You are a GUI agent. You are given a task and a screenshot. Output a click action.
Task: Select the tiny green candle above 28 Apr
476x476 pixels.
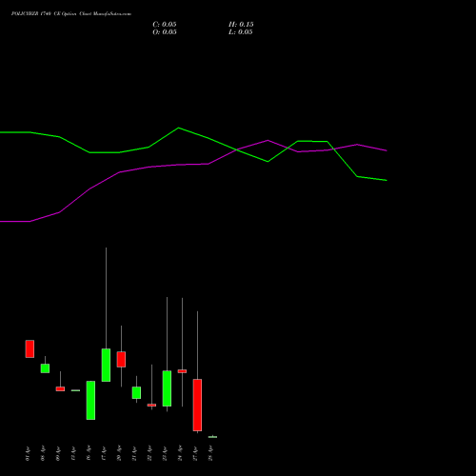[x=212, y=437]
